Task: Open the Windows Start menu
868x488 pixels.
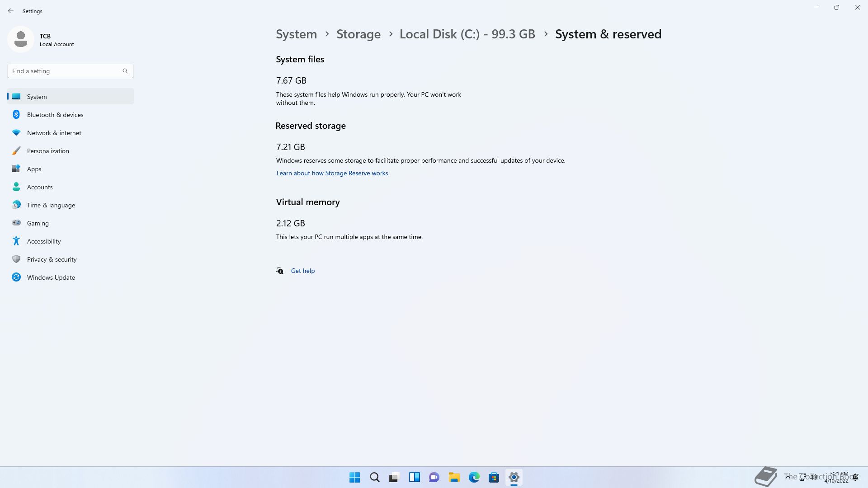Action: pyautogui.click(x=355, y=477)
